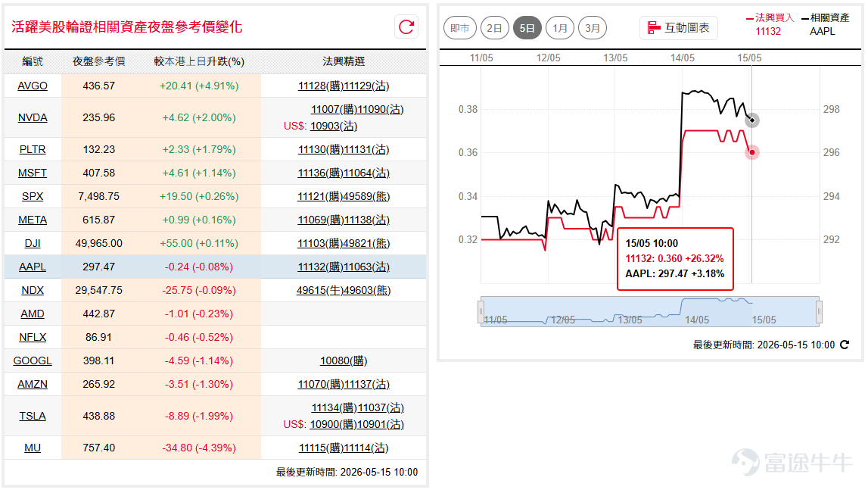Refresh the night session price table
Screen dimensions: 868x490
tap(406, 27)
